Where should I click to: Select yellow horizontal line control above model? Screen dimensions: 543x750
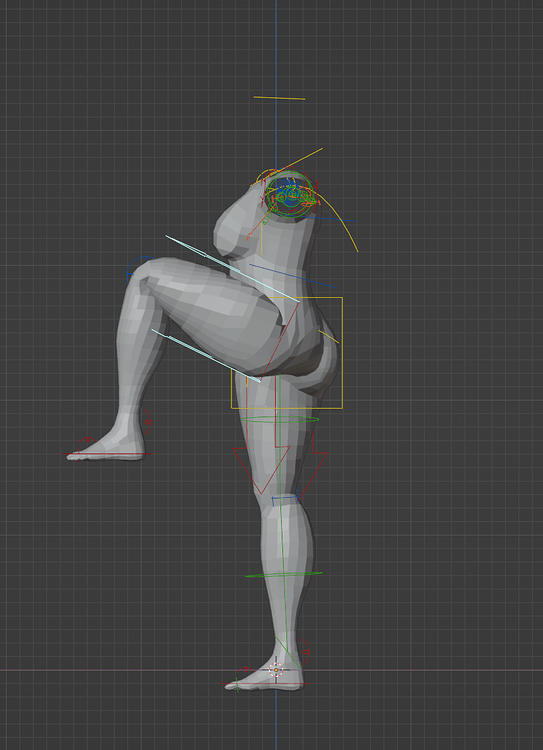[x=279, y=98]
